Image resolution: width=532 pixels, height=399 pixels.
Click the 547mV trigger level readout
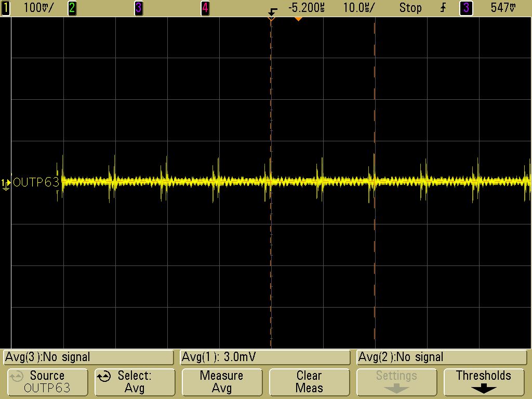503,7
